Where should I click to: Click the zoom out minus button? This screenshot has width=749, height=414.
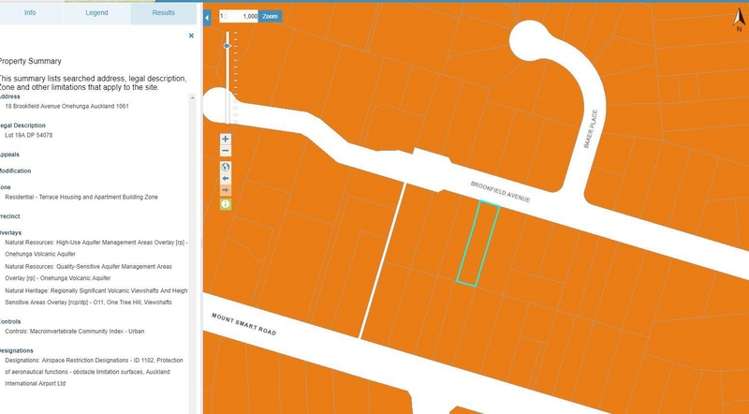[226, 152]
